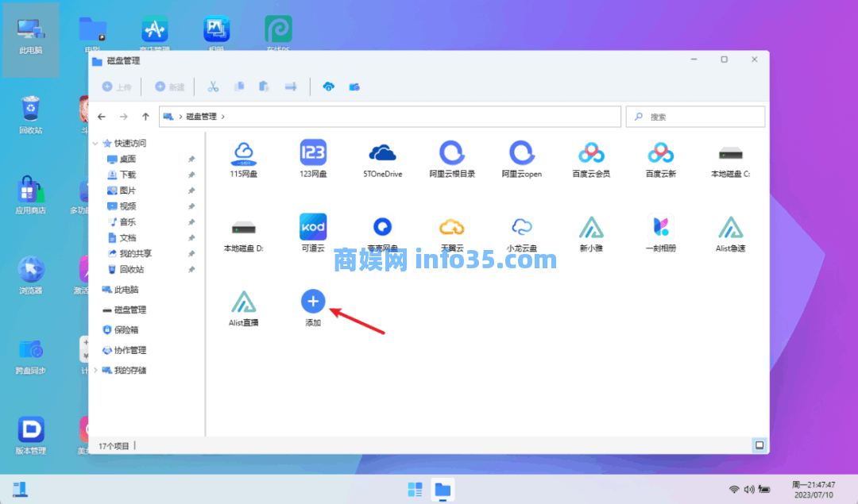
Task: Open the Alist直播 drive
Action: point(244,308)
